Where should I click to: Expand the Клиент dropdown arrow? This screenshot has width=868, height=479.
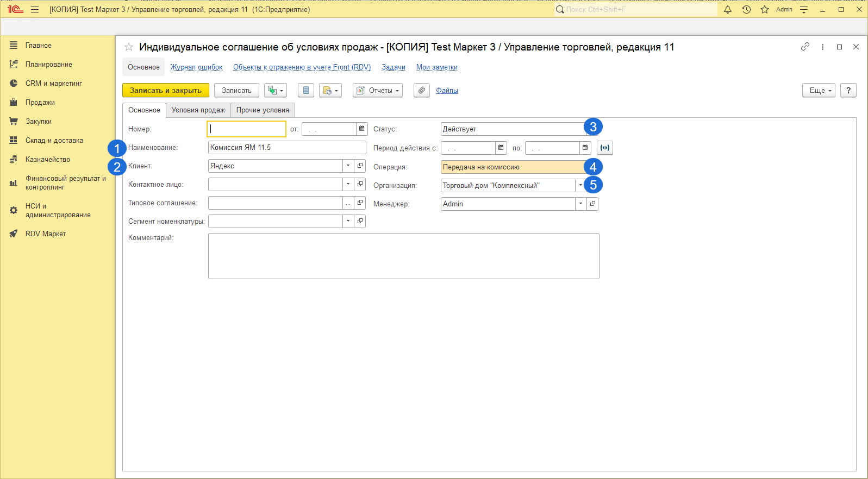pyautogui.click(x=348, y=166)
